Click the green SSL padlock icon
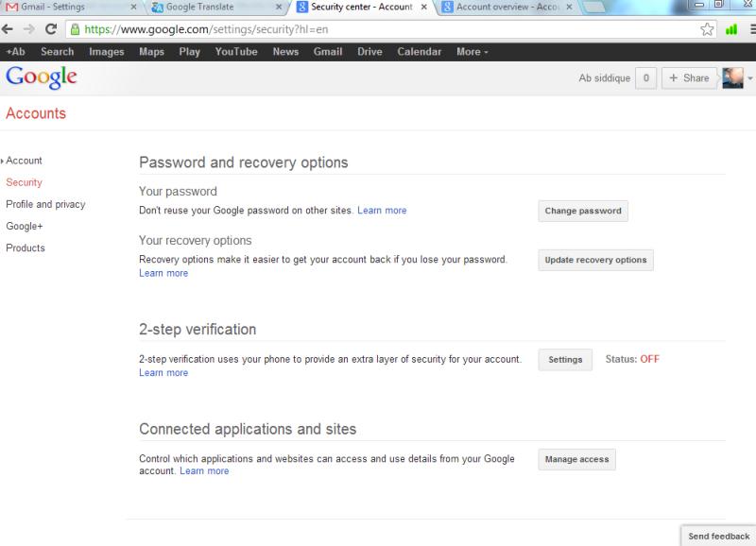The height and width of the screenshot is (546, 756). pos(75,29)
